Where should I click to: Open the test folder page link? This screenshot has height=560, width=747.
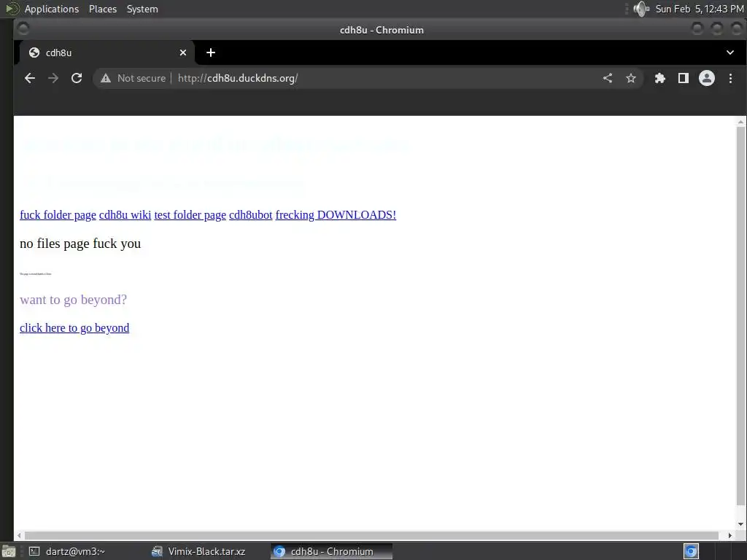click(190, 215)
